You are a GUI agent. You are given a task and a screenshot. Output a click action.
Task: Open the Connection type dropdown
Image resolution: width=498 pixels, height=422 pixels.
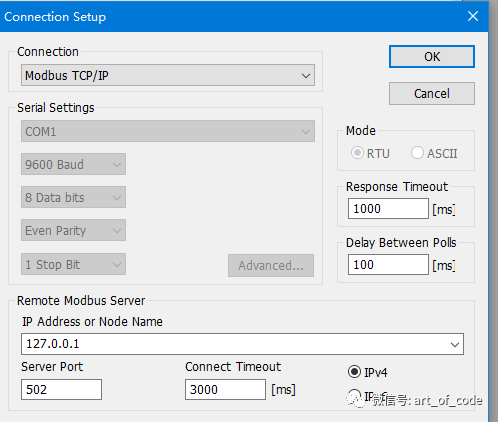coord(168,75)
